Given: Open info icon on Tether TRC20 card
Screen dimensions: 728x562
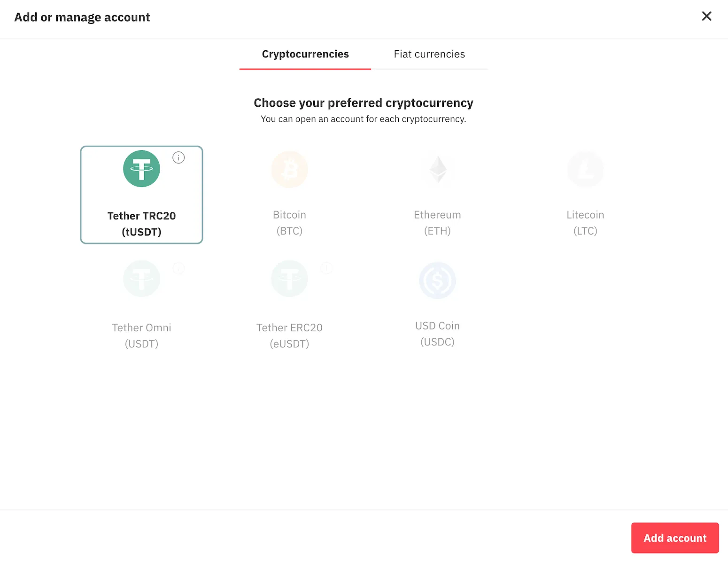Looking at the screenshot, I should click(x=178, y=157).
